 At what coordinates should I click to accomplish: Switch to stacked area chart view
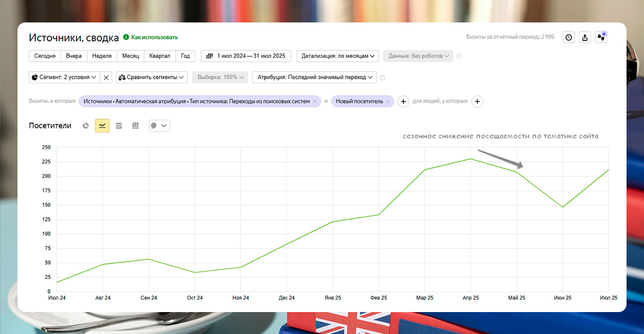pyautogui.click(x=119, y=126)
